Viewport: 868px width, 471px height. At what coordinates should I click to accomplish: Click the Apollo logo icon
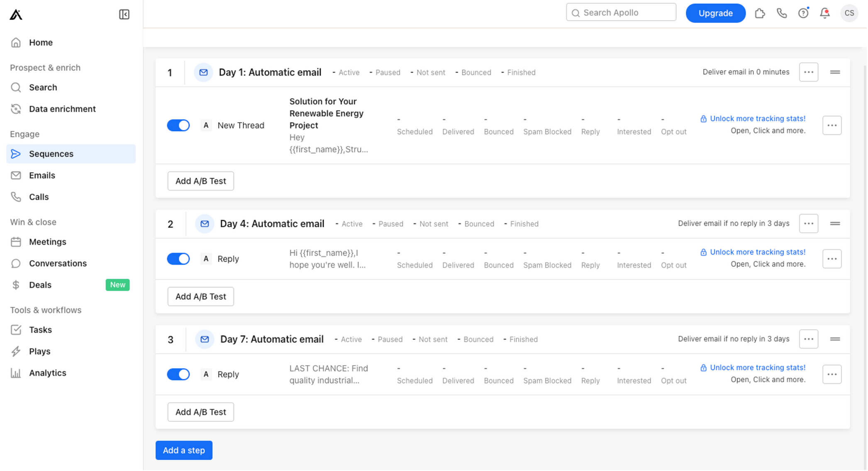tap(16, 15)
